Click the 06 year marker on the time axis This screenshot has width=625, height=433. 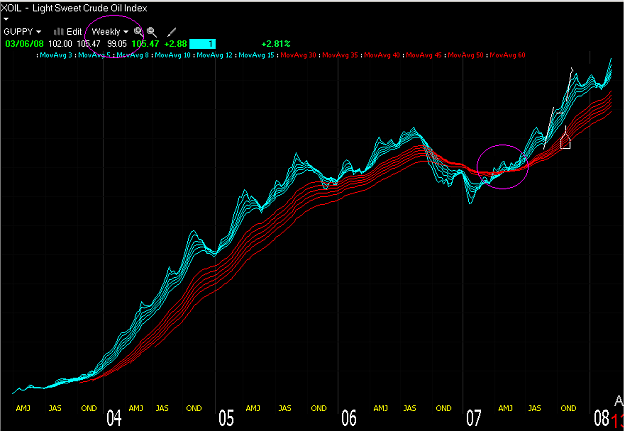(349, 418)
